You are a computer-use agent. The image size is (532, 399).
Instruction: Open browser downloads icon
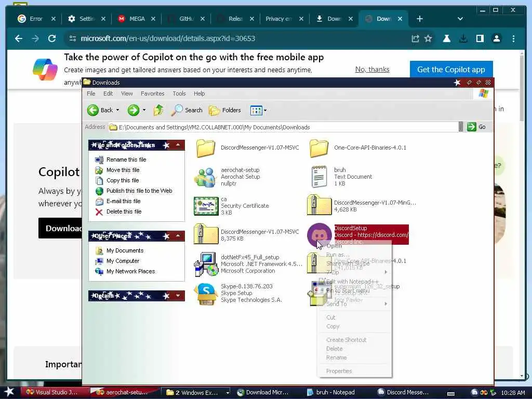click(x=463, y=38)
